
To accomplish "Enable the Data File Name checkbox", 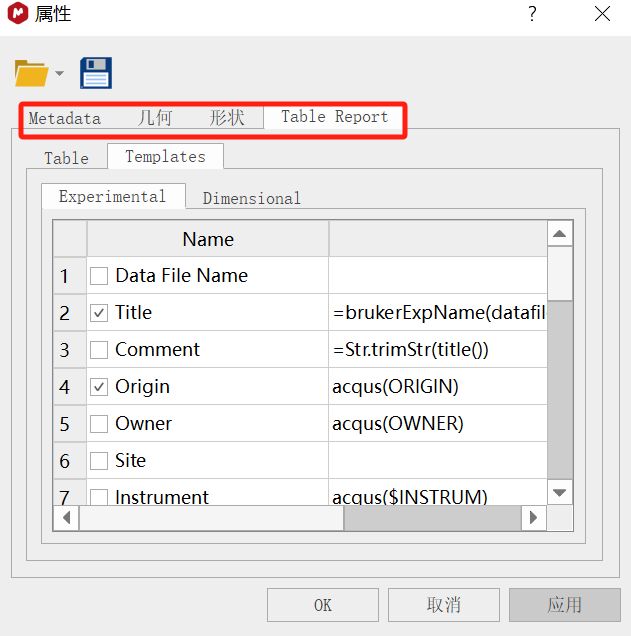I will [x=99, y=276].
